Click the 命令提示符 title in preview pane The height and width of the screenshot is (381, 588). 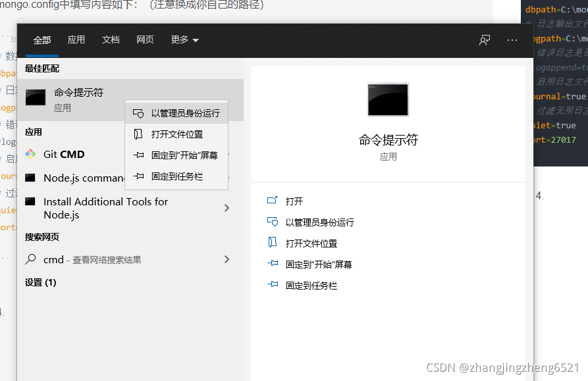[x=388, y=140]
